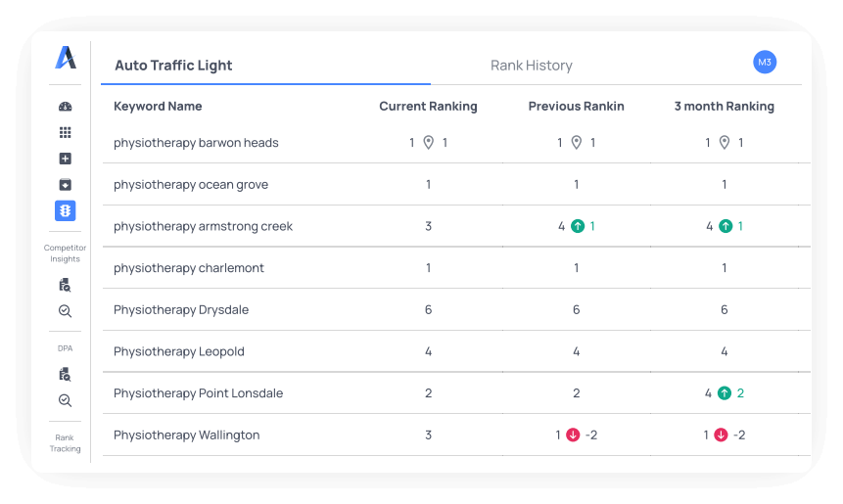The height and width of the screenshot is (504, 843).
Task: Open the archive box icon in sidebar
Action: tap(66, 185)
